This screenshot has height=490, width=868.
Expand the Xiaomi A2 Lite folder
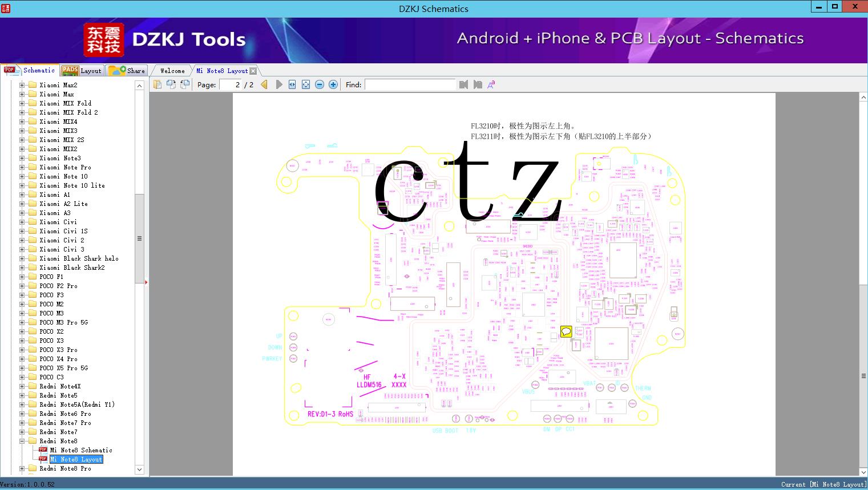click(22, 204)
